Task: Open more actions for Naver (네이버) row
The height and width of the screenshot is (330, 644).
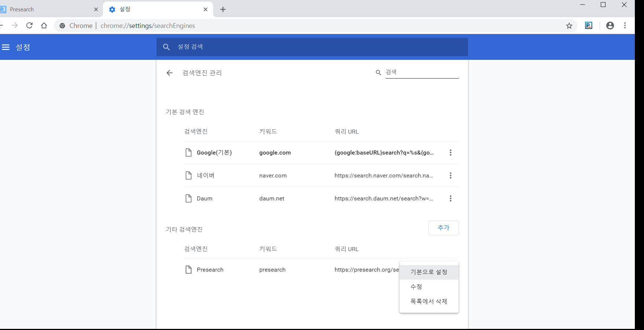Action: [450, 175]
